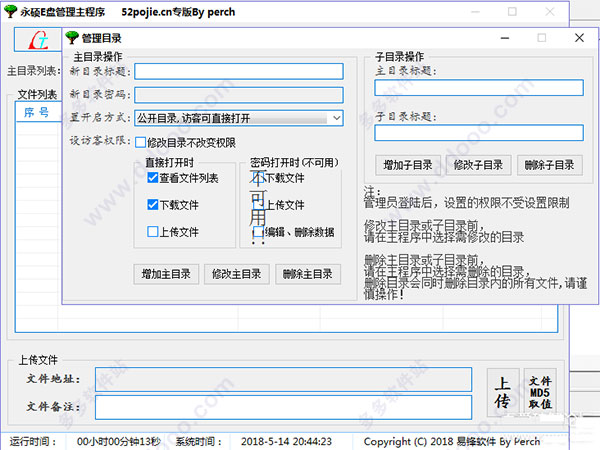Click the red logo icon in main window
This screenshot has width=600, height=450.
[38, 40]
